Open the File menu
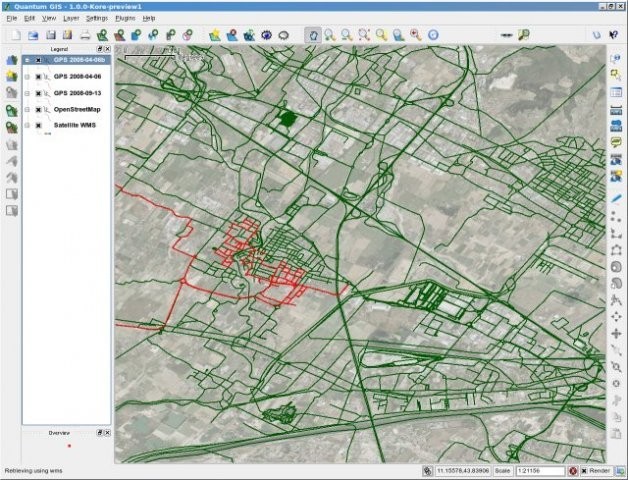The image size is (628, 480). pos(12,18)
